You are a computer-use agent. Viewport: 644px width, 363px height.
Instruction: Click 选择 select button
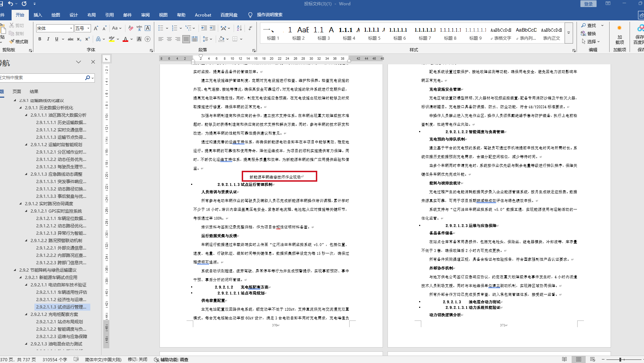591,41
